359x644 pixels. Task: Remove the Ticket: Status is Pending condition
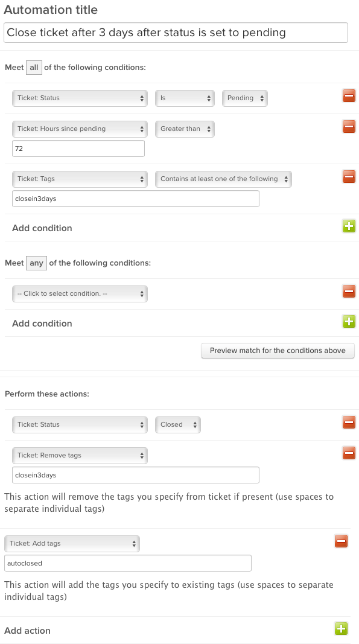349,96
